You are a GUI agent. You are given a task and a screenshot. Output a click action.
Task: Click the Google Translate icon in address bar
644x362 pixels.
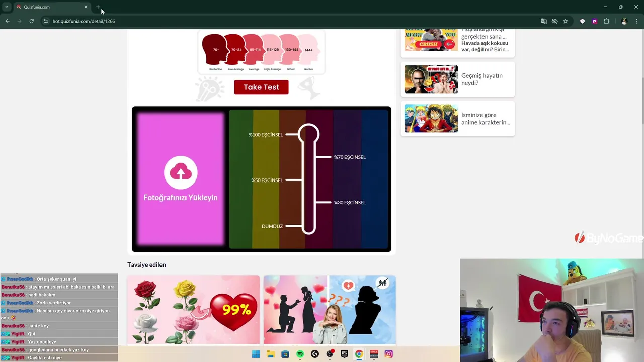point(544,21)
